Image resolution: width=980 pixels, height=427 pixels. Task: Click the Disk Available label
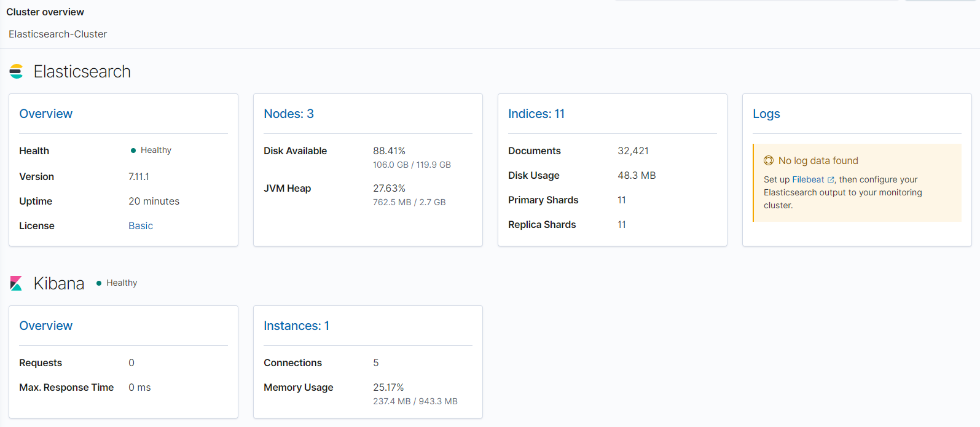click(x=296, y=151)
